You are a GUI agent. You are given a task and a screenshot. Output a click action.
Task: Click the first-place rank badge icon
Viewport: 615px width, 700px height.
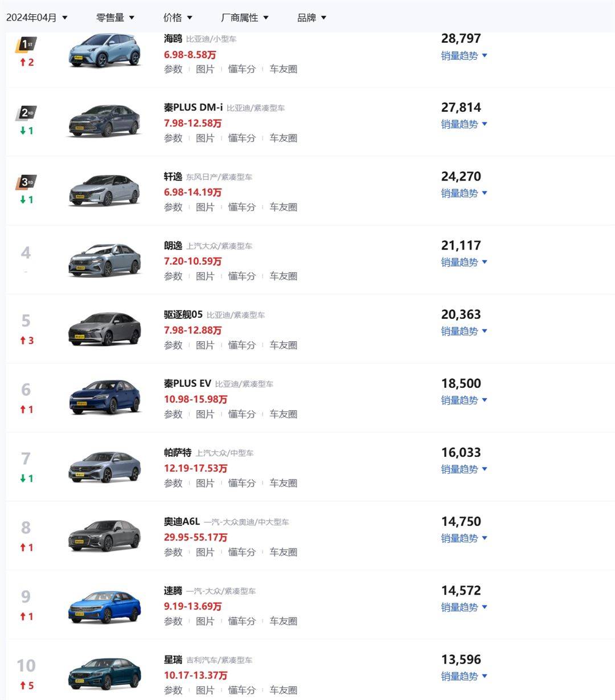[x=26, y=44]
